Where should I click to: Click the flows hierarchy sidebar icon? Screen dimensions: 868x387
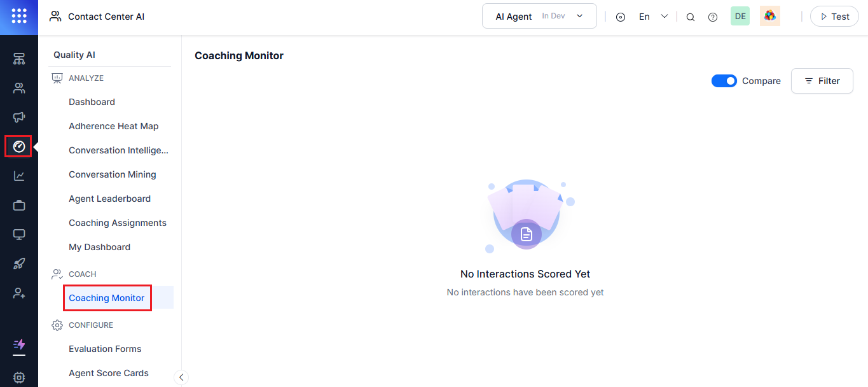click(x=19, y=59)
